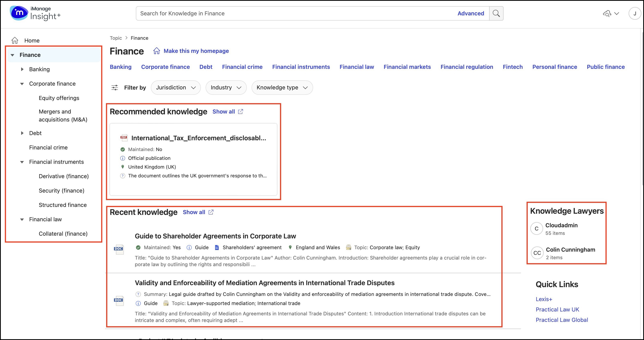Open the "Practical Law UK" quick link
Viewport: 644px width, 340px height.
click(x=557, y=309)
